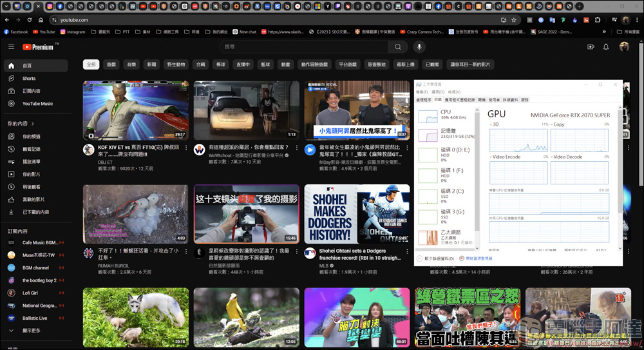Image resolution: width=644 pixels, height=350 pixels.
Task: Open the Crazy Camera Tech bookmark
Action: click(x=422, y=32)
